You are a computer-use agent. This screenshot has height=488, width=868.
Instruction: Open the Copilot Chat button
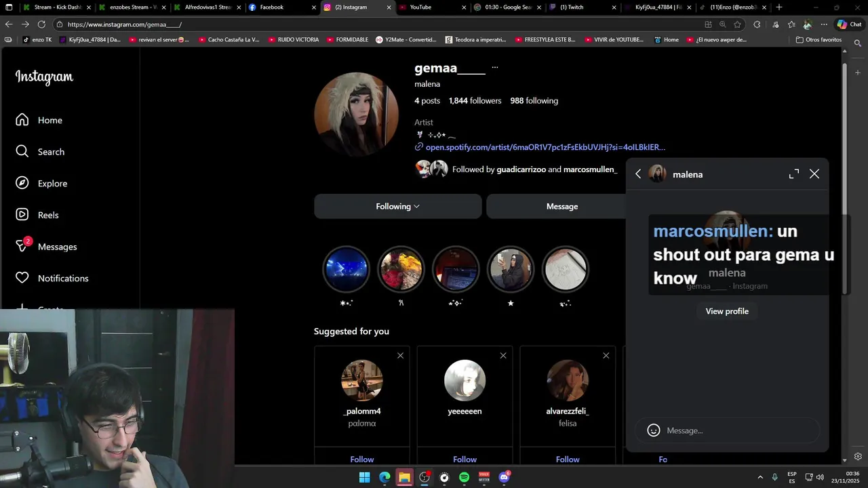point(849,24)
